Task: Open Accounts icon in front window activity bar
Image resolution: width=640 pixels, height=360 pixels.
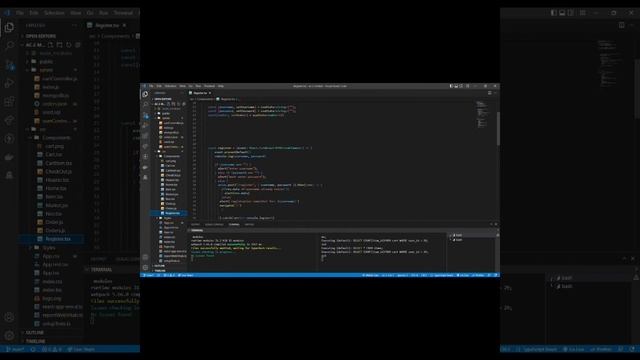Action: coord(145,257)
